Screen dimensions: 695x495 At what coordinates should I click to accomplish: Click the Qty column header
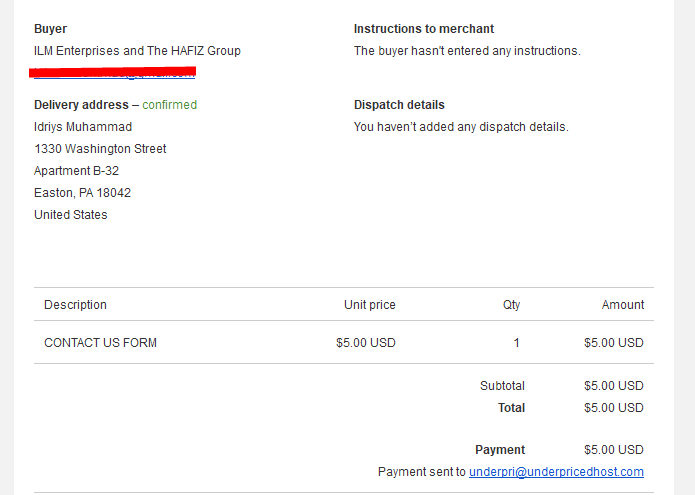(x=511, y=305)
